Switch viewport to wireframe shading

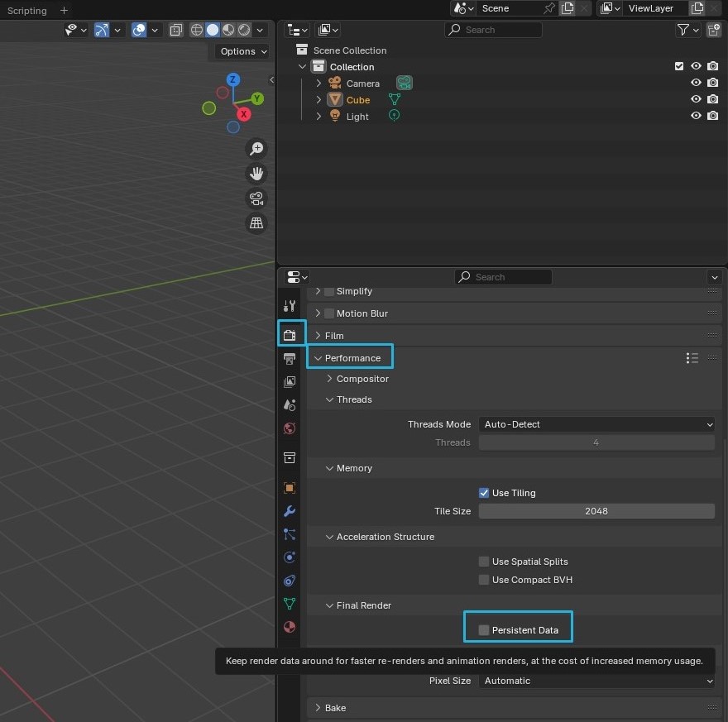pyautogui.click(x=197, y=30)
